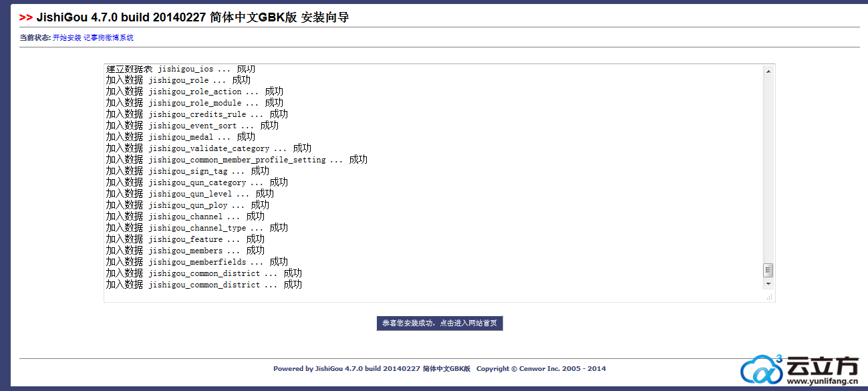Select the jishigou_feature log line
This screenshot has height=391, width=868.
point(185,239)
